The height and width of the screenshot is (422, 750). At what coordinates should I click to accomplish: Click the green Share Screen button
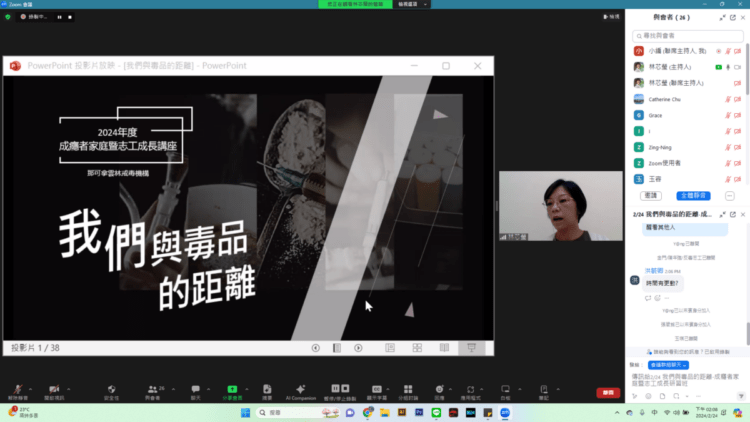(x=232, y=391)
